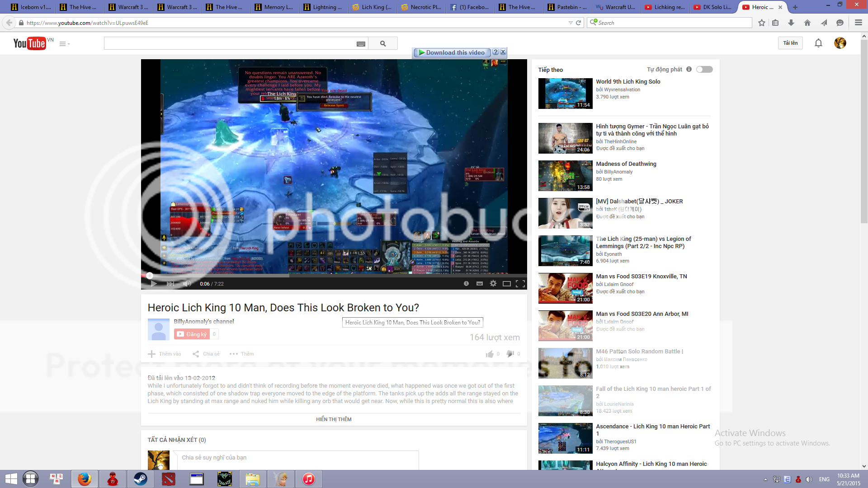
Task: Open the help icon on Download bar
Action: (x=495, y=52)
